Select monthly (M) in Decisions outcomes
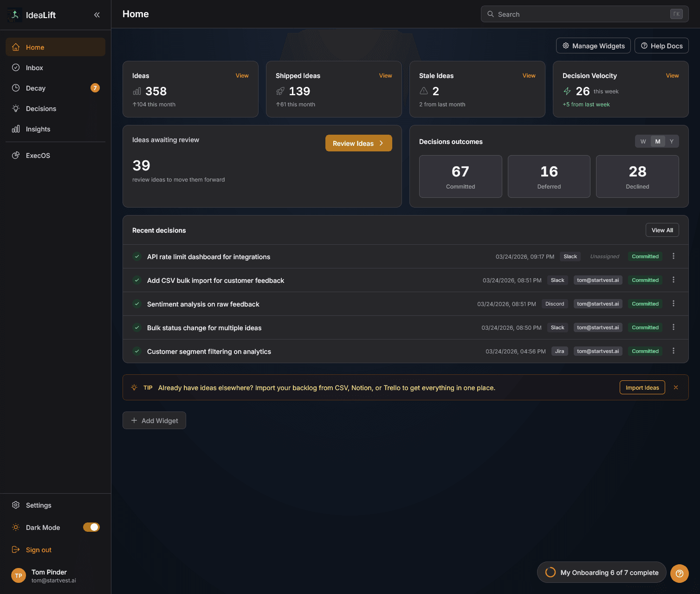This screenshot has height=594, width=700. (x=658, y=141)
